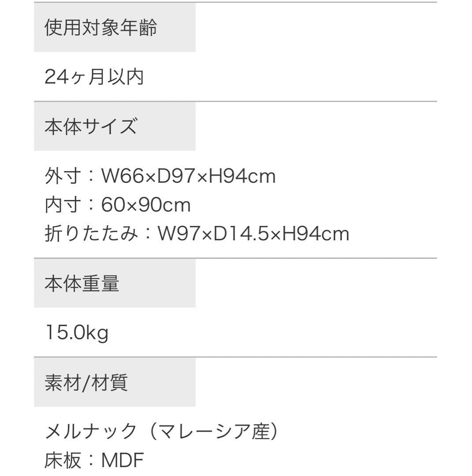Image resolution: width=472 pixels, height=476 pixels.
Task: Click the 床板：MDF text line
Action: tap(94, 460)
